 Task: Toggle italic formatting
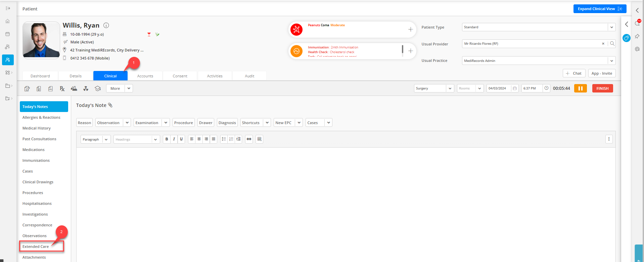(x=174, y=139)
